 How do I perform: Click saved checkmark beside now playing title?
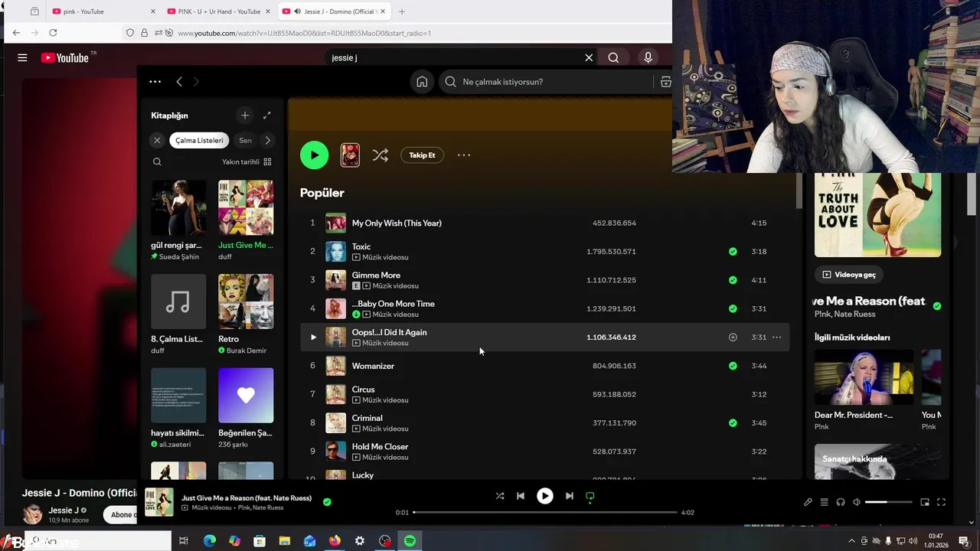point(327,502)
